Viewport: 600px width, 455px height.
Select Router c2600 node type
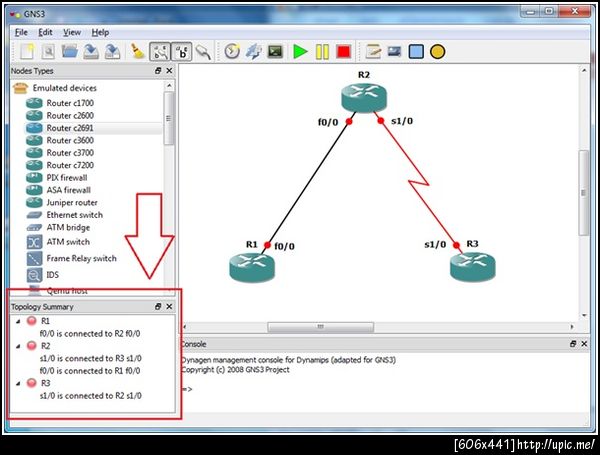tap(70, 116)
